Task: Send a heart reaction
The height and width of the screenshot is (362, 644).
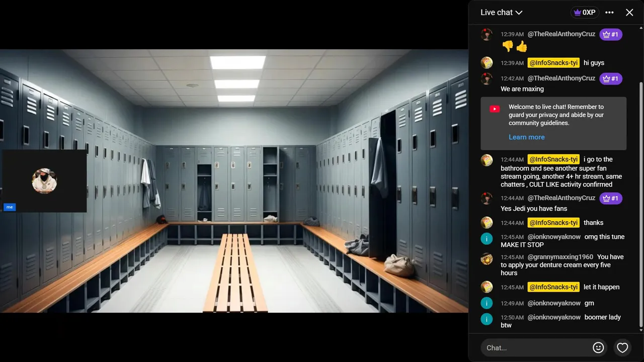Action: [622, 347]
